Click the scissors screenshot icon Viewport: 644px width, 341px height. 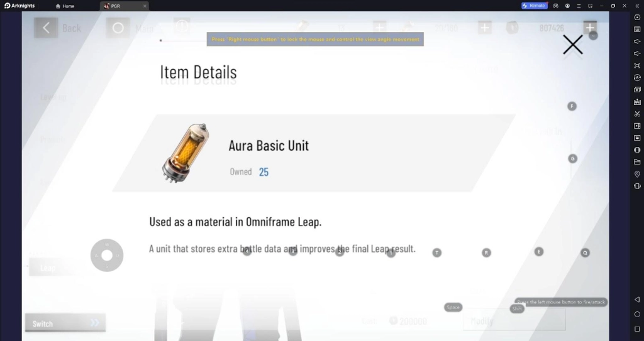coord(637,114)
